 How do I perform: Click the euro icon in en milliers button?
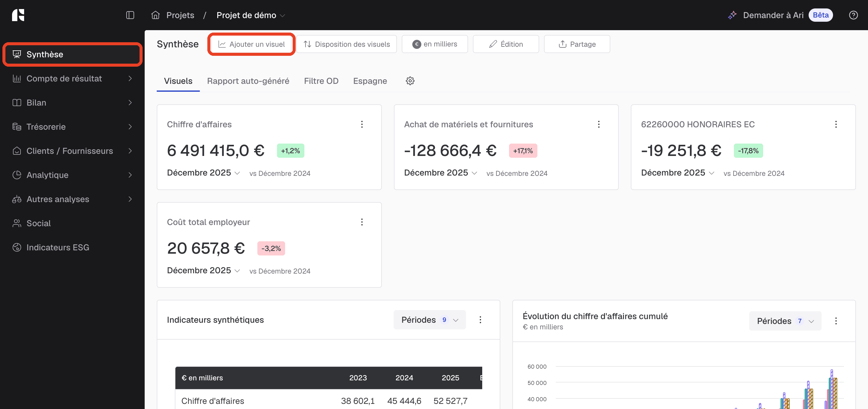(x=417, y=44)
